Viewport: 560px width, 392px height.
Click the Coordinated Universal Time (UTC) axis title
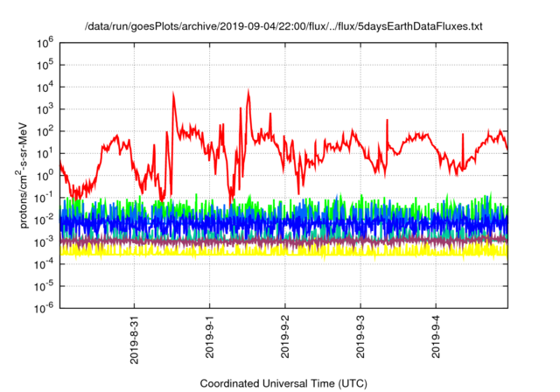click(283, 384)
